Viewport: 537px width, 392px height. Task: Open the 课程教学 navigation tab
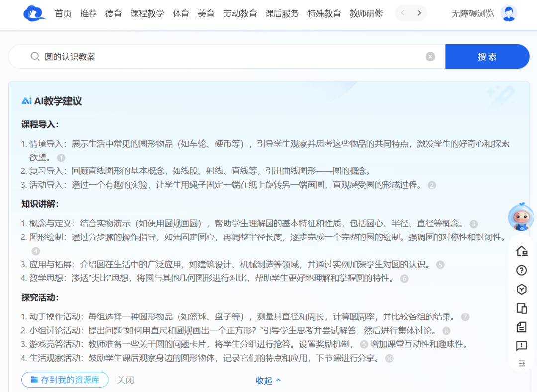coord(147,13)
